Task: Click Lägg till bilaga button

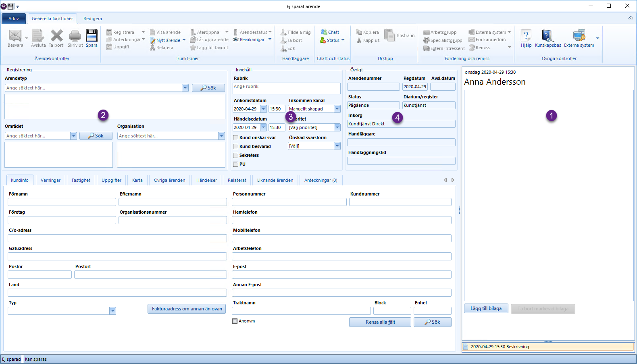Action: coord(486,308)
